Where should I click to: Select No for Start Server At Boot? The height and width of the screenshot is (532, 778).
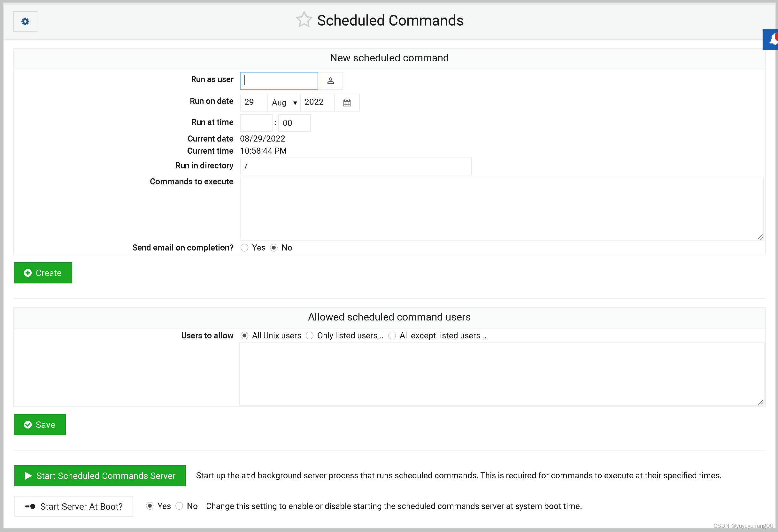coord(180,506)
